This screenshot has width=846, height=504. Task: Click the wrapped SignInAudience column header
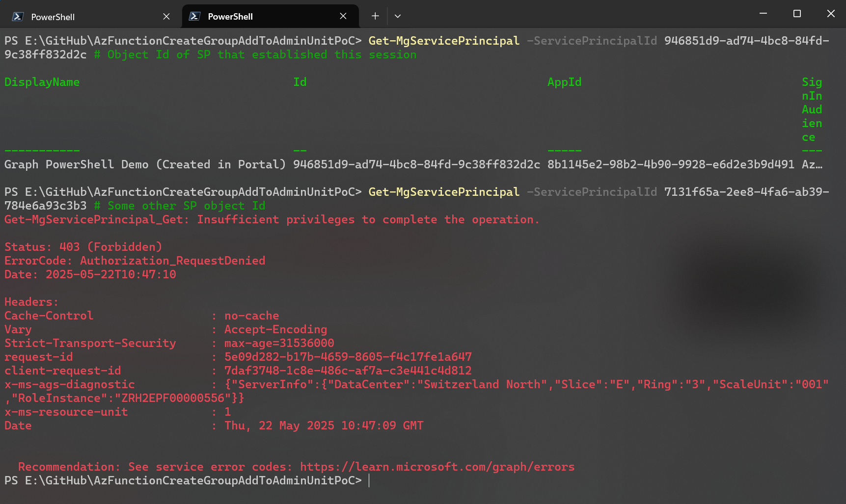tap(812, 109)
